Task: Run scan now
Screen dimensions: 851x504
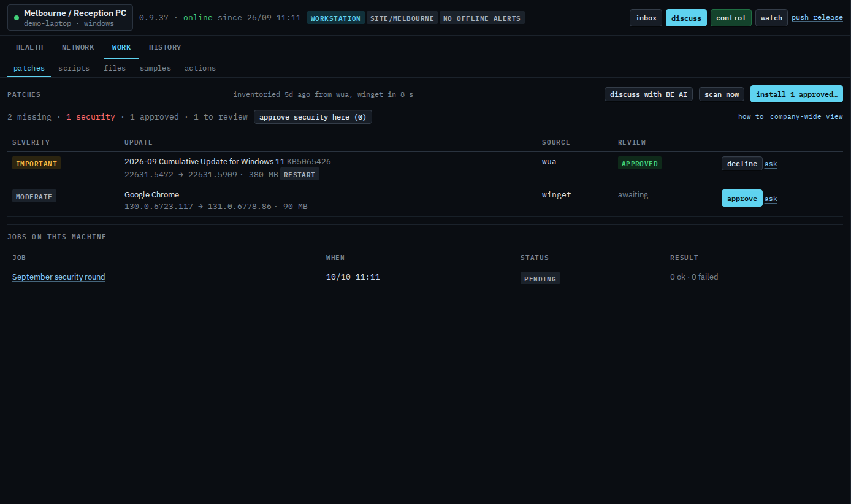Action: [722, 94]
